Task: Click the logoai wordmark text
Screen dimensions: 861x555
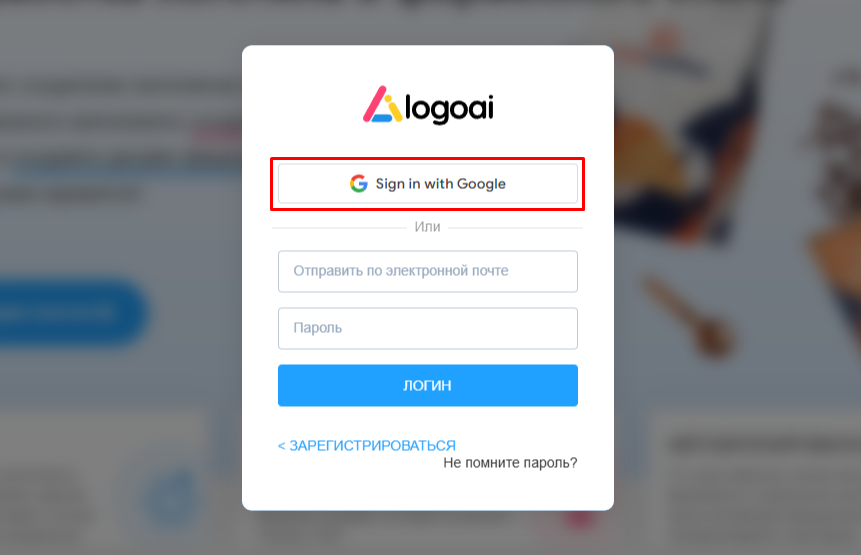Action: [x=449, y=108]
